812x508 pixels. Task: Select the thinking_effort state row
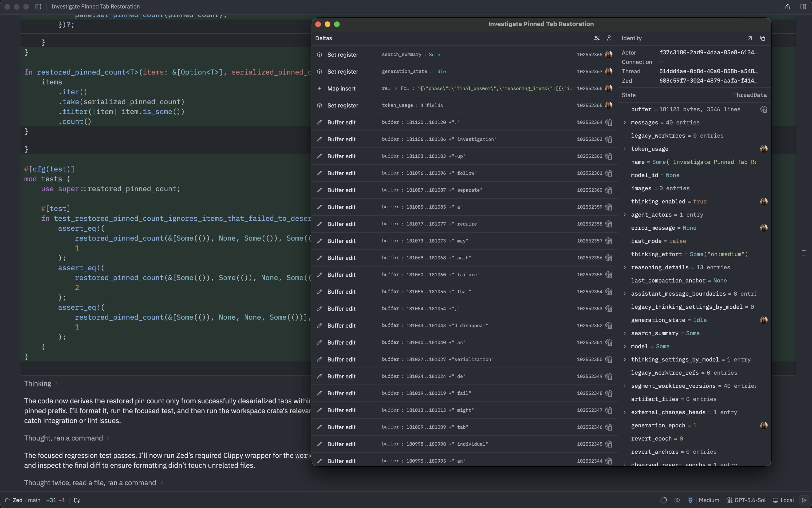(694, 254)
